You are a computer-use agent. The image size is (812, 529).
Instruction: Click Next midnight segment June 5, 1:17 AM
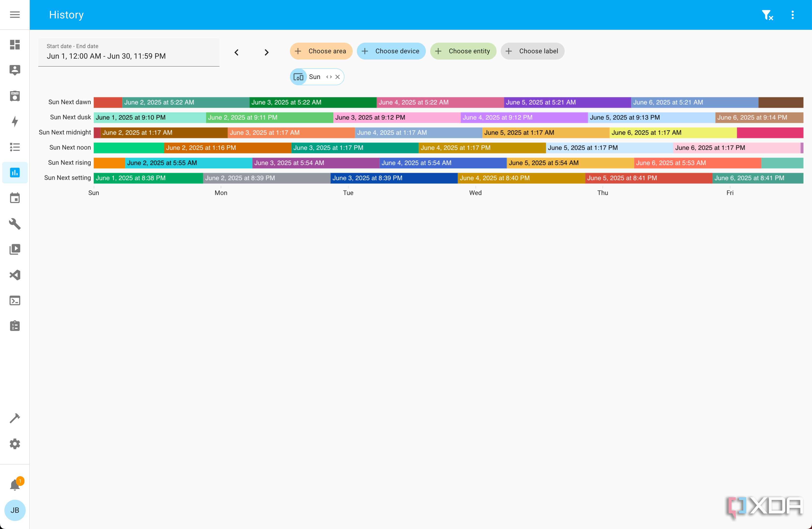(546, 132)
